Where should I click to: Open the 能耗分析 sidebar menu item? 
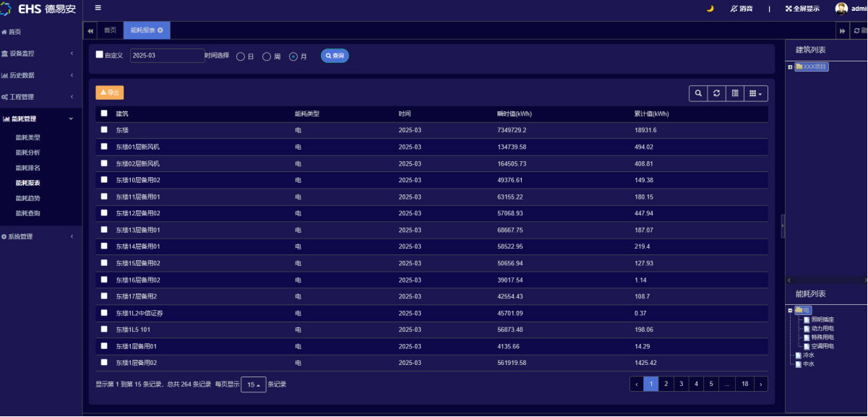tap(28, 152)
